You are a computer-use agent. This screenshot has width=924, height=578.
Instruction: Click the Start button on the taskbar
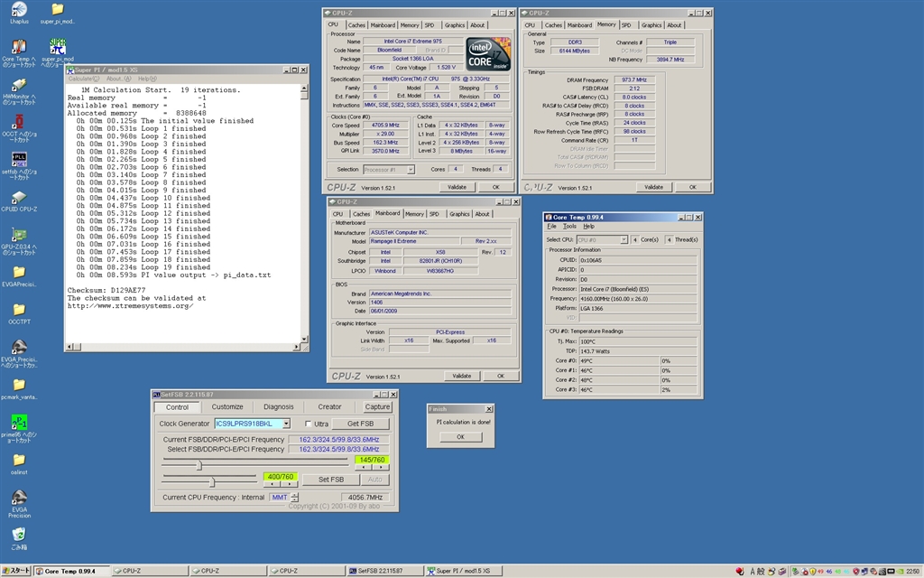17,571
